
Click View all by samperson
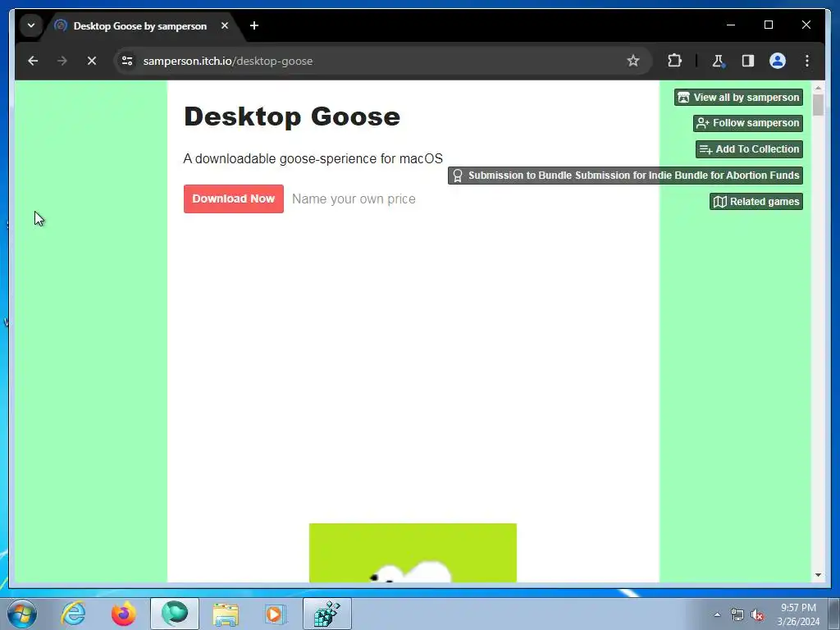pyautogui.click(x=738, y=98)
